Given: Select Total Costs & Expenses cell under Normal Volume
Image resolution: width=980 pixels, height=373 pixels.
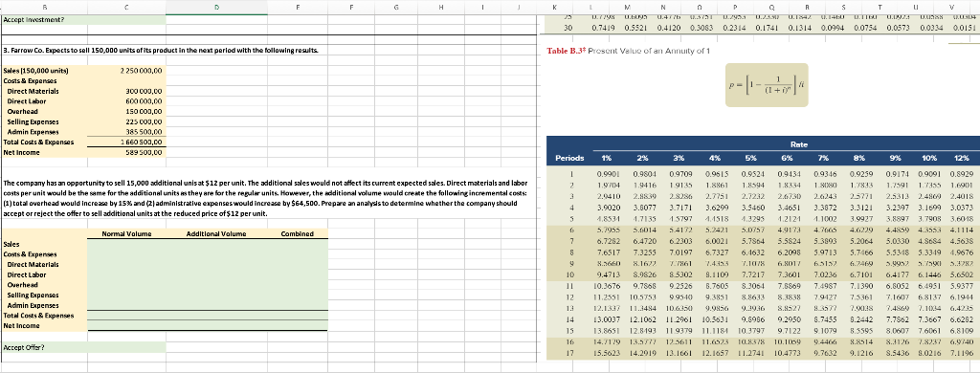Looking at the screenshot, I should pos(126,316).
